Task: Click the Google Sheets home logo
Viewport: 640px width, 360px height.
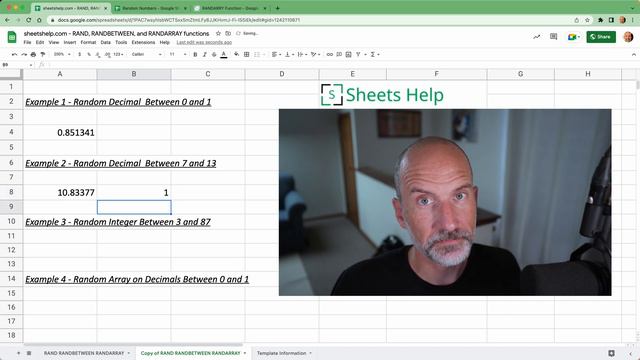Action: coord(12,37)
